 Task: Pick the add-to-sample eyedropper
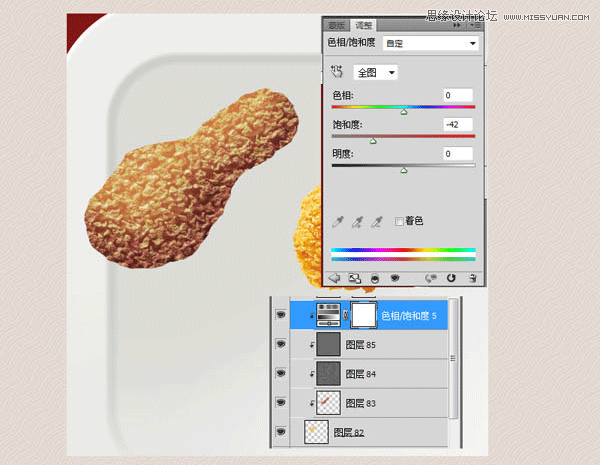click(357, 222)
